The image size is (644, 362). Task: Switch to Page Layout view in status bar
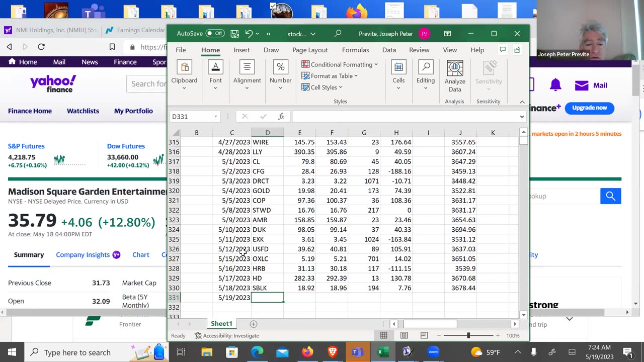(x=404, y=336)
